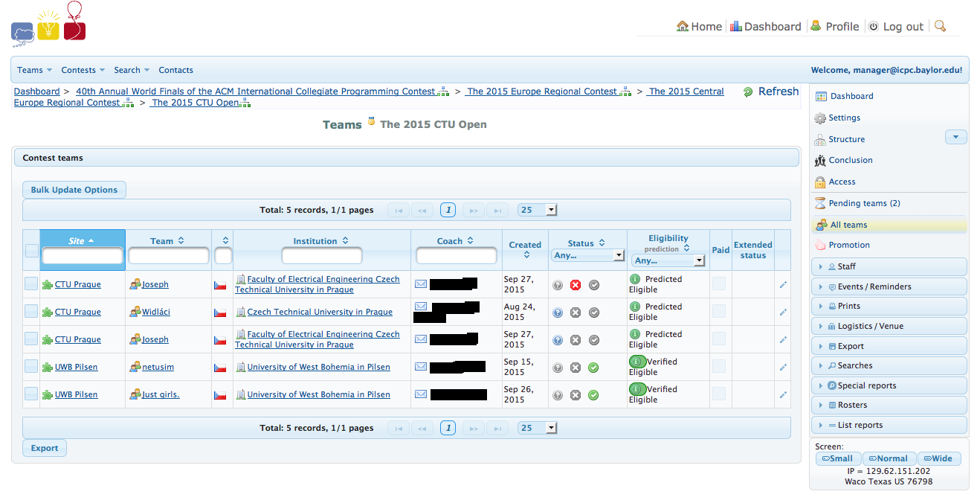Screen dimensions: 980x503
Task: Click the Bulk Update Options button
Action: 74,190
